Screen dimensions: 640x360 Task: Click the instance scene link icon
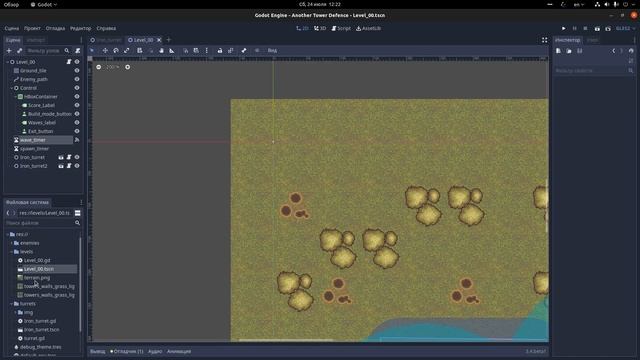pos(19,51)
